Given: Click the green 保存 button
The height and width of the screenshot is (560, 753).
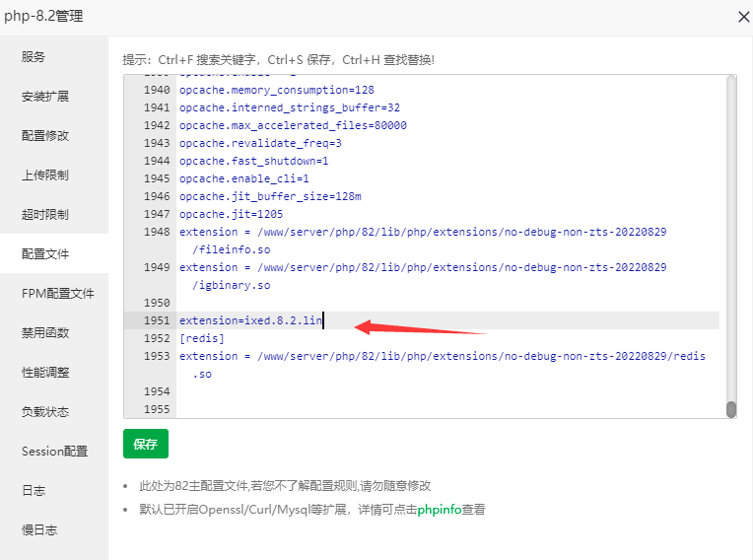Looking at the screenshot, I should tap(146, 445).
